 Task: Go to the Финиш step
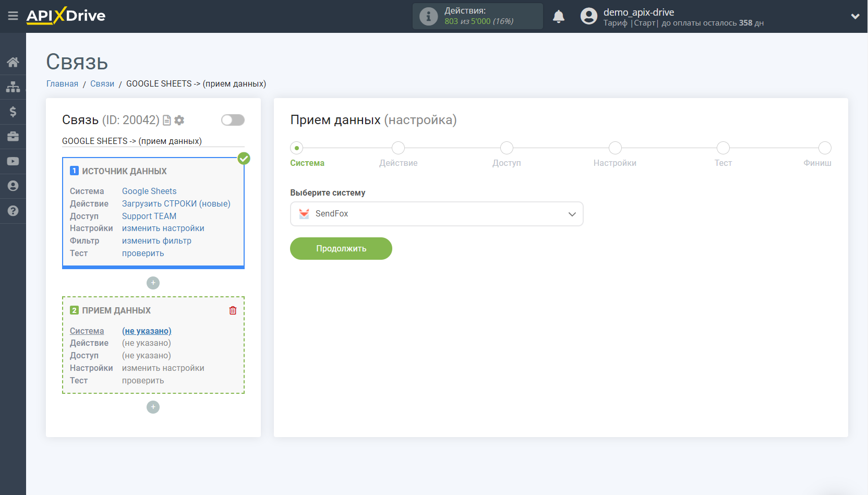tap(825, 148)
